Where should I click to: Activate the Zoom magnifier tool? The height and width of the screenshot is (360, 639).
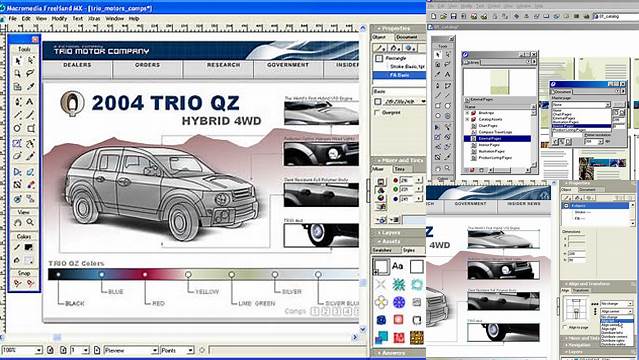point(30,223)
